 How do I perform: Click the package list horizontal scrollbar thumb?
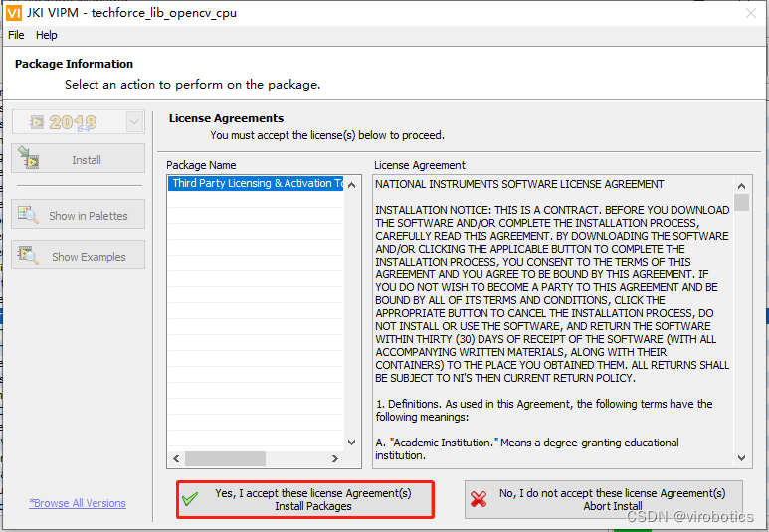[x=225, y=459]
